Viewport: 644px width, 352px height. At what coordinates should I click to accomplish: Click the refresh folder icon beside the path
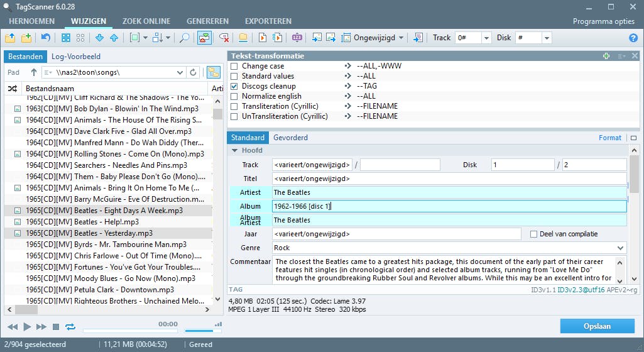194,72
